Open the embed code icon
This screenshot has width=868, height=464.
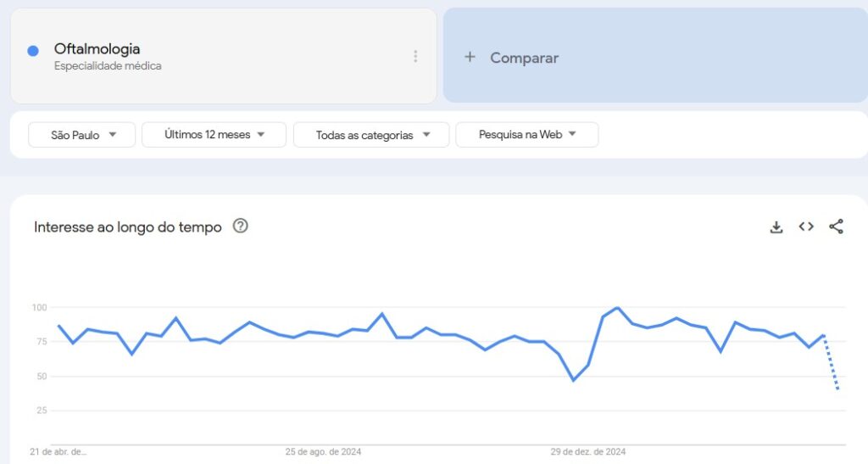point(806,226)
